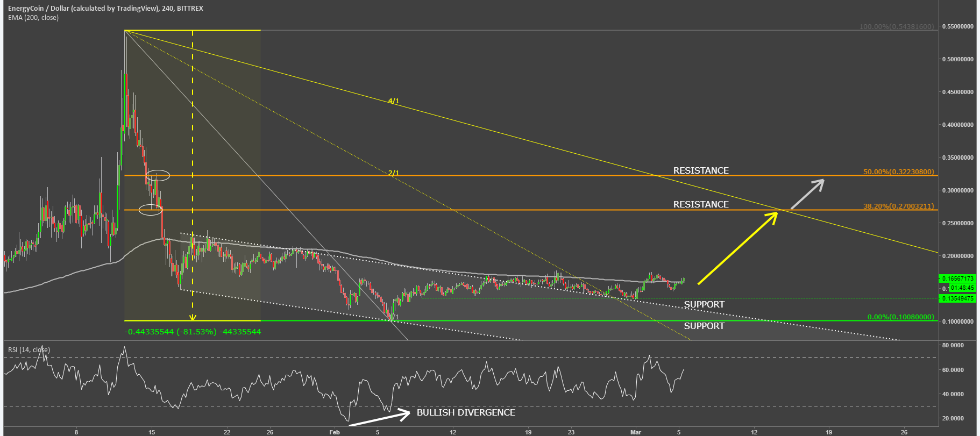Click the green 0.13549475 price tag
The image size is (980, 436).
pos(957,298)
